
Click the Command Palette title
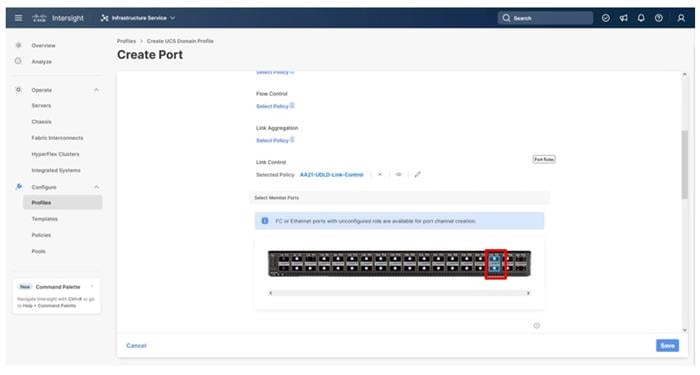tap(58, 287)
